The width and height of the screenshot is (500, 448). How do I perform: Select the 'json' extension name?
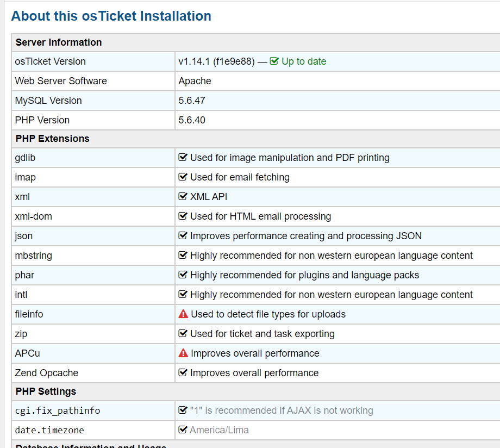pyautogui.click(x=23, y=236)
